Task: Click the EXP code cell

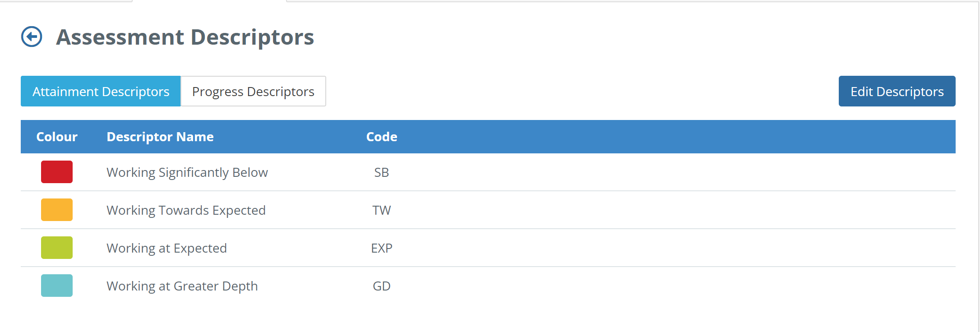Action: point(382,248)
